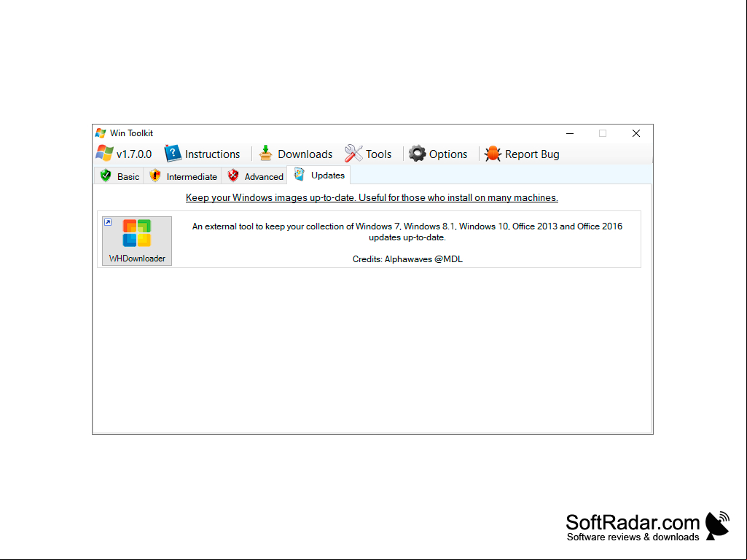
Task: Open the Instructions menu label
Action: (213, 154)
